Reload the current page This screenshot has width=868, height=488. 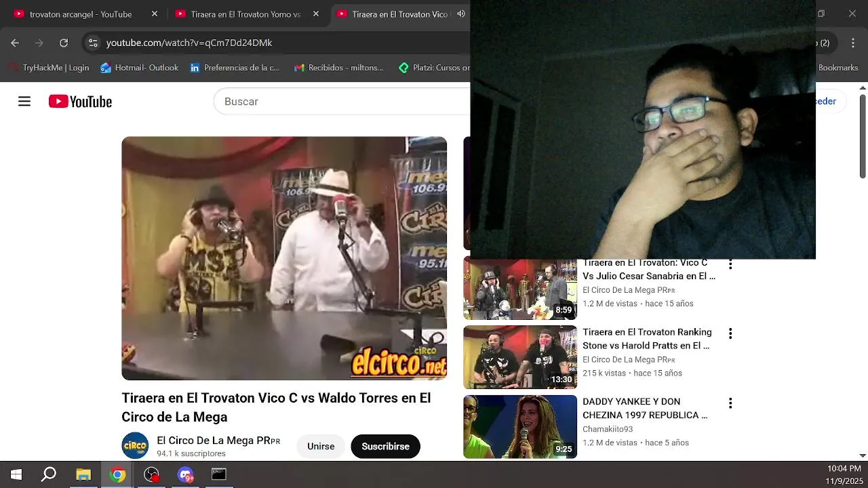click(x=64, y=43)
